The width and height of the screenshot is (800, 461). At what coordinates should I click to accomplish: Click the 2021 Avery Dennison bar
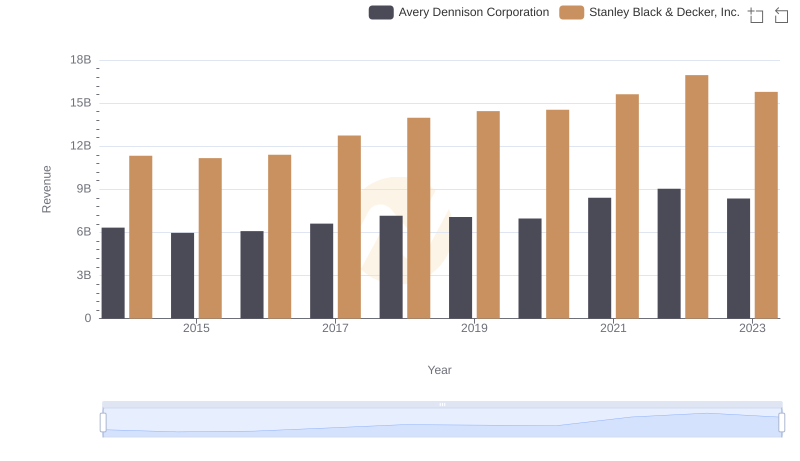click(x=599, y=258)
